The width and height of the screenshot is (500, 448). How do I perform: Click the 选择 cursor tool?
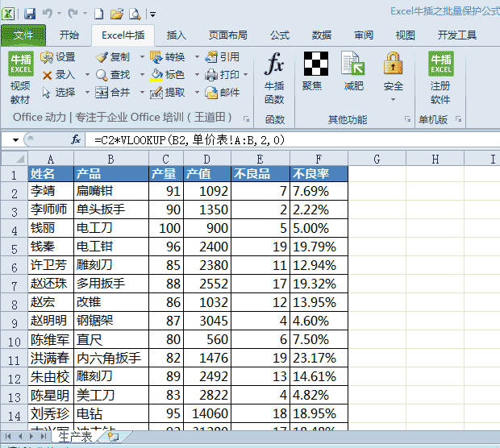tap(59, 93)
